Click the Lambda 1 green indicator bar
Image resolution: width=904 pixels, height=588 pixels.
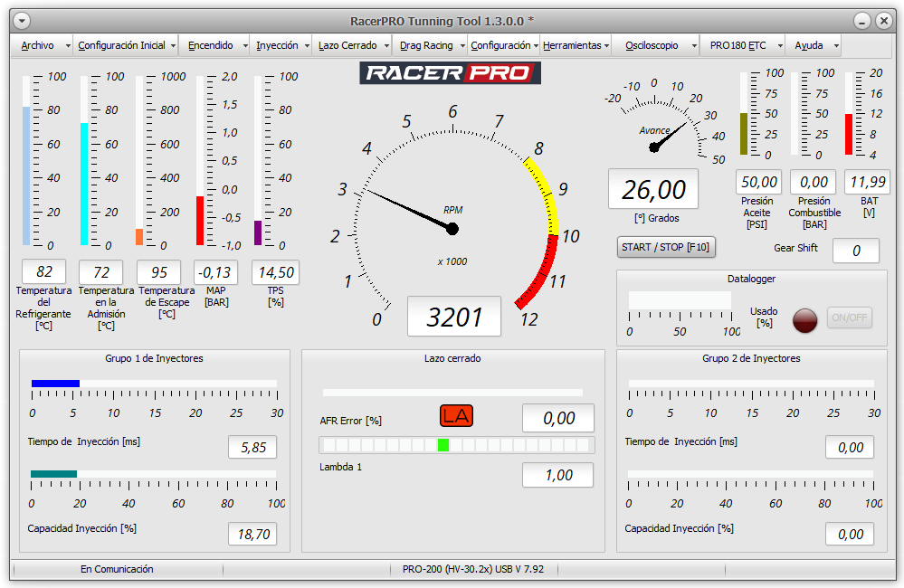[457, 445]
